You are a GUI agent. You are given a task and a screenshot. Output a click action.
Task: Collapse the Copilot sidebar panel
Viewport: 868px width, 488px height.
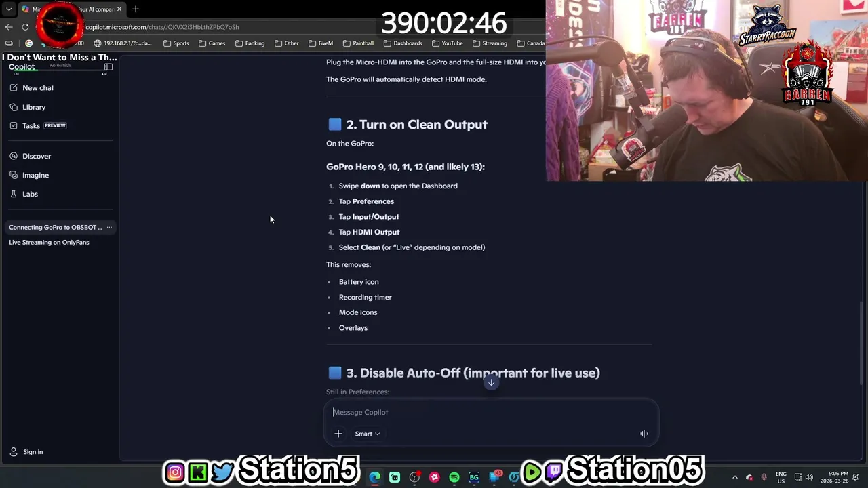(x=108, y=67)
